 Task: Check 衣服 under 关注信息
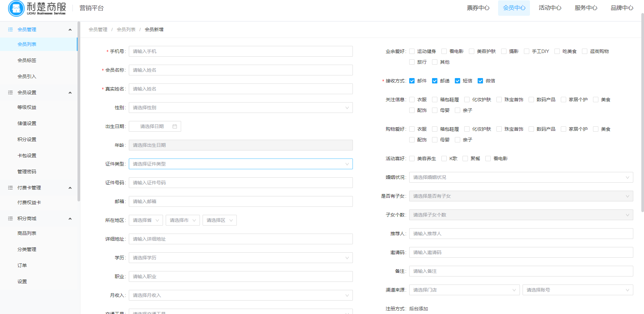click(x=412, y=100)
